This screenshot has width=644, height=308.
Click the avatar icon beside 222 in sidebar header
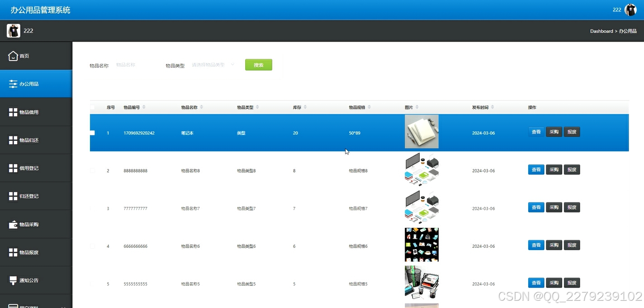(x=13, y=30)
